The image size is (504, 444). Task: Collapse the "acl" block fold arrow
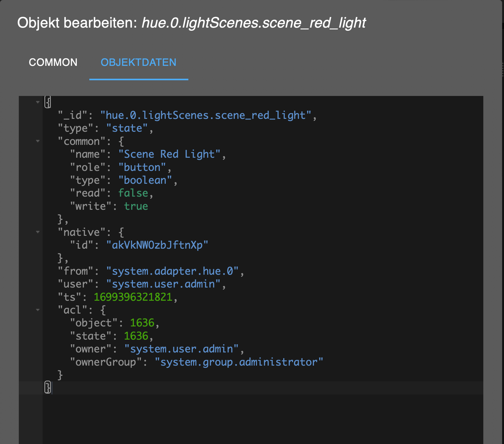38,310
